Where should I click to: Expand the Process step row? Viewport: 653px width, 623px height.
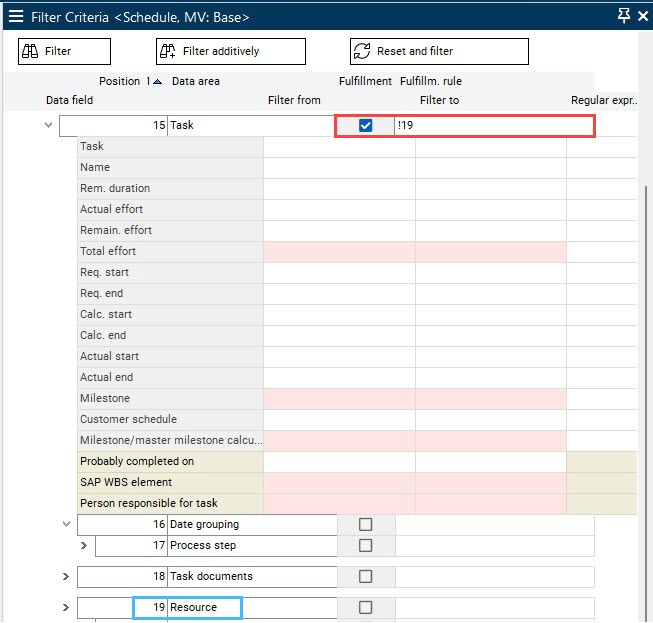(x=84, y=545)
